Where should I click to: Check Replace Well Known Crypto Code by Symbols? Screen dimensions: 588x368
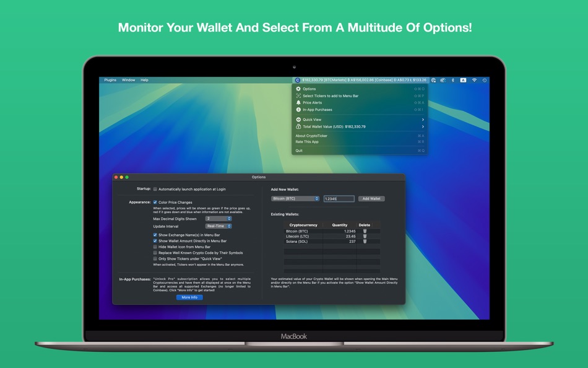pos(155,253)
